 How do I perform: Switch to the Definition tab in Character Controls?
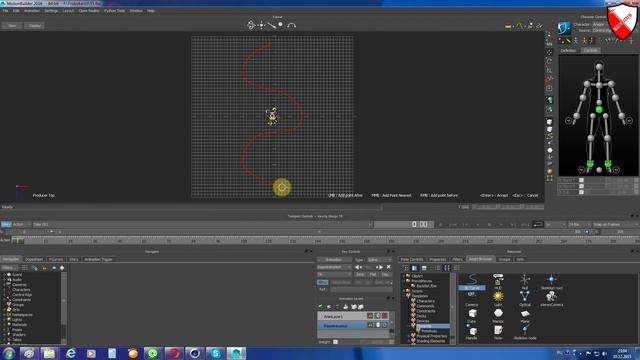[x=568, y=51]
